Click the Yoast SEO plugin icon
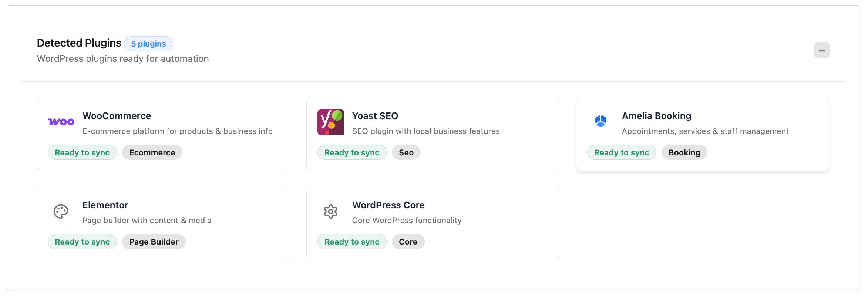The image size is (868, 299). tap(330, 122)
